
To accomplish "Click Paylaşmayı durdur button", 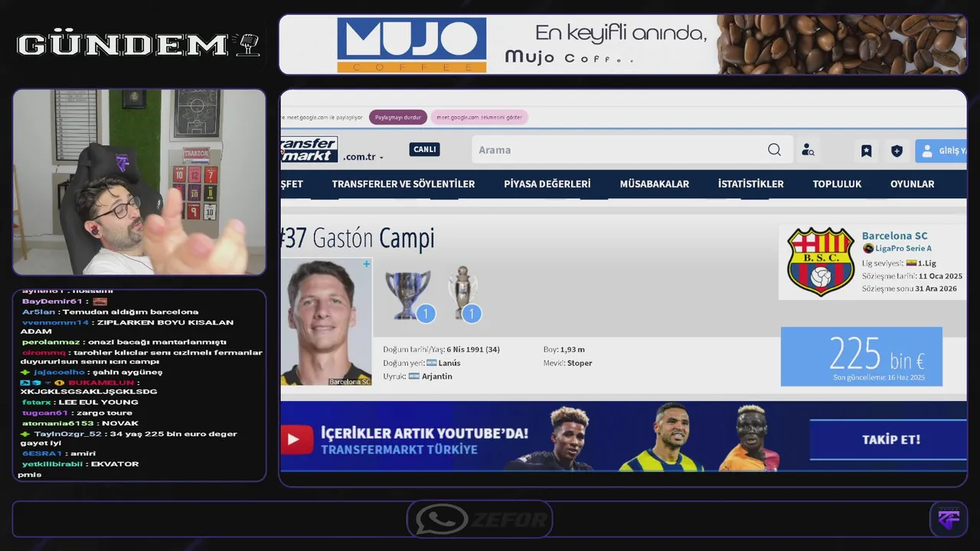I will 398,117.
